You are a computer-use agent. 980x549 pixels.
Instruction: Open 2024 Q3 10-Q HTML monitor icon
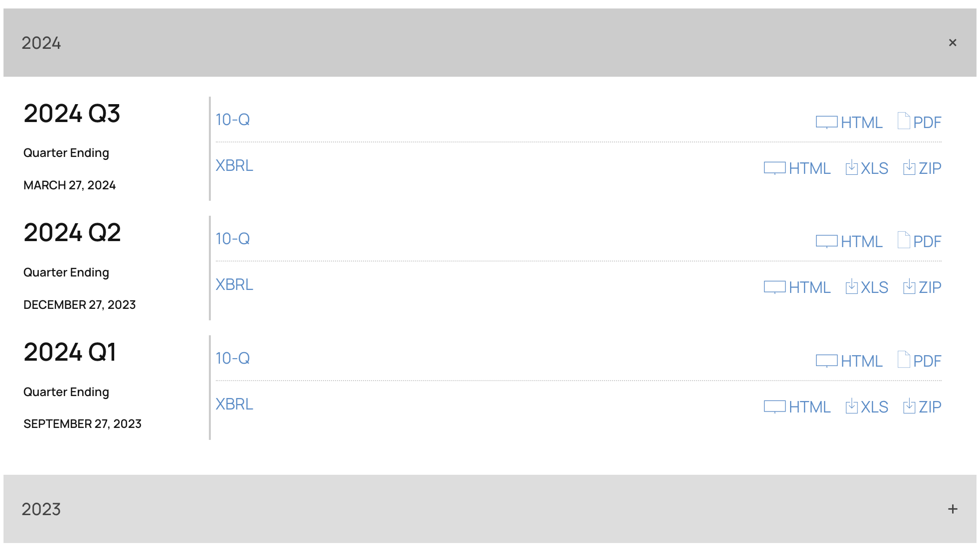tap(826, 122)
